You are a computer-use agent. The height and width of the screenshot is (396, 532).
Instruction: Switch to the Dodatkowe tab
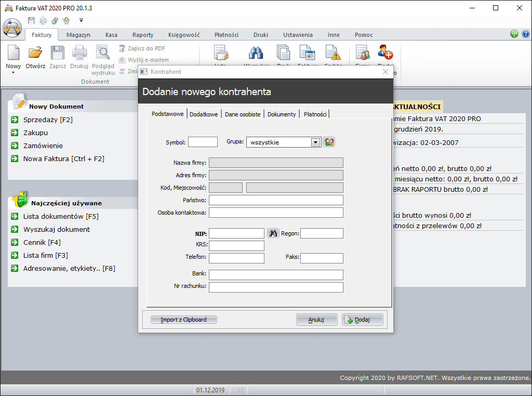click(x=204, y=114)
